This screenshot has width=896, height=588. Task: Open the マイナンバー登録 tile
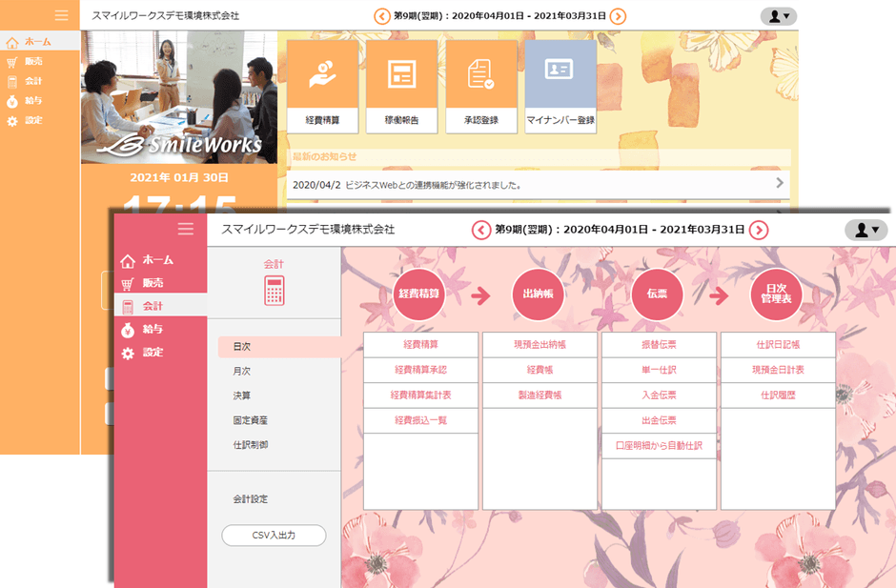(x=560, y=86)
